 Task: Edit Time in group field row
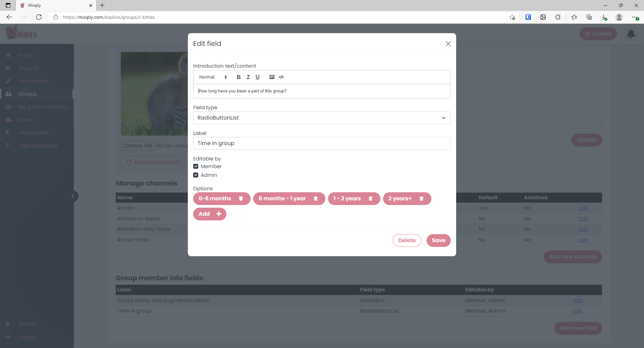coord(578,311)
